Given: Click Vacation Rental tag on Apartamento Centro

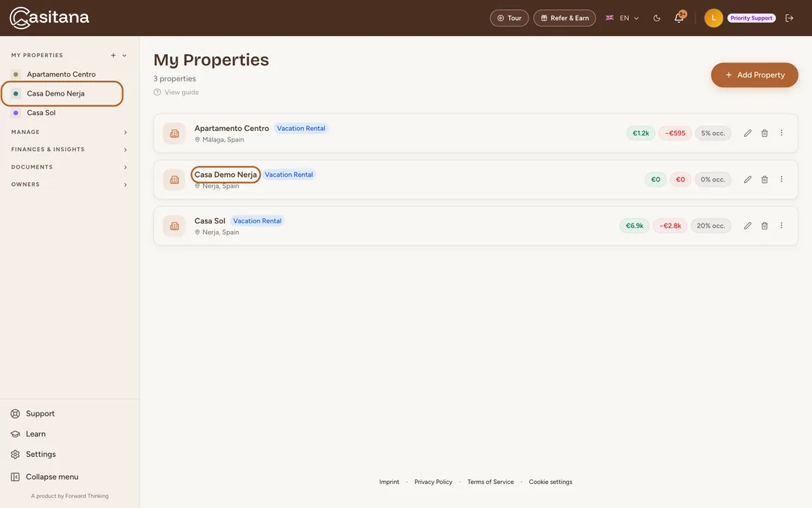Looking at the screenshot, I should click(x=301, y=128).
